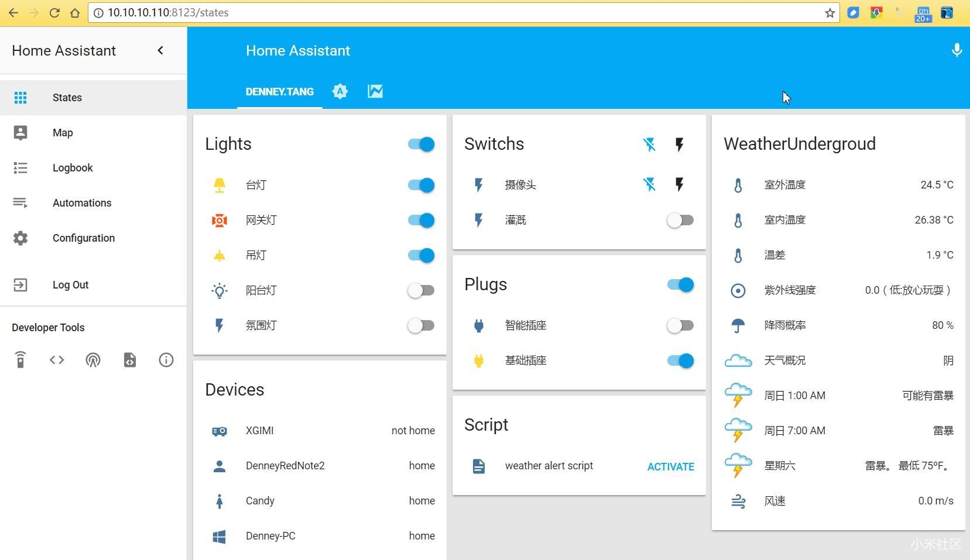
Task: Click the 紫外线强度 UV target icon
Action: point(738,290)
